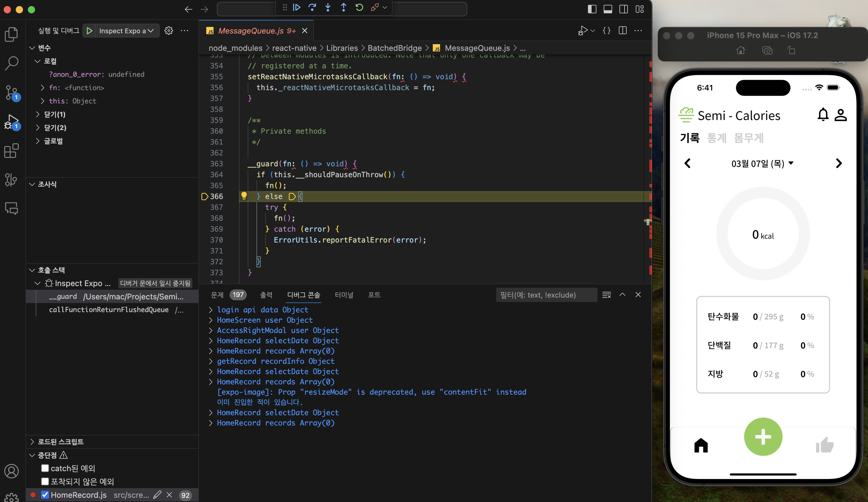Enable the "catch된 예외" breakpoint checkbox
The width and height of the screenshot is (868, 502).
click(x=45, y=468)
